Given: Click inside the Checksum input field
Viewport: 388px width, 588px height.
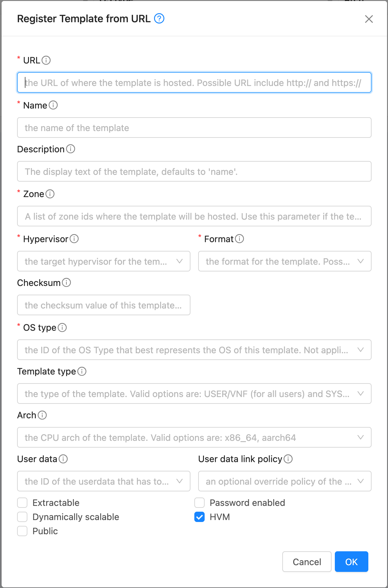Looking at the screenshot, I should [x=103, y=305].
